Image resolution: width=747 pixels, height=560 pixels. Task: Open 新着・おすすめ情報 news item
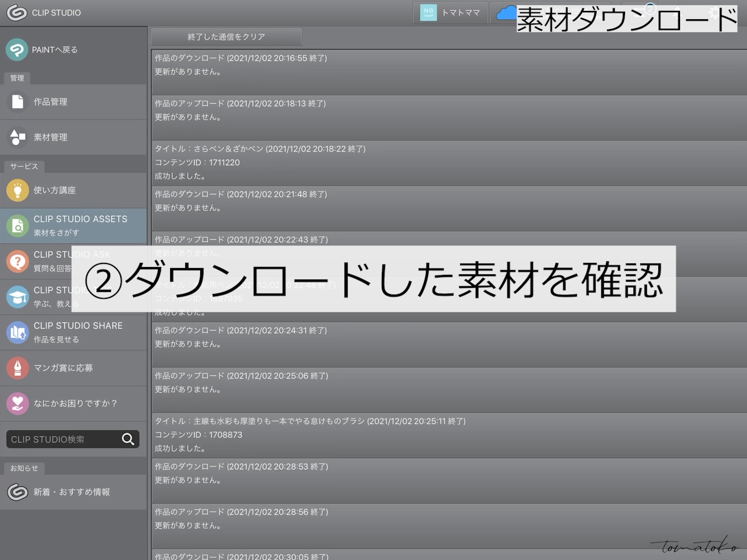pyautogui.click(x=72, y=492)
